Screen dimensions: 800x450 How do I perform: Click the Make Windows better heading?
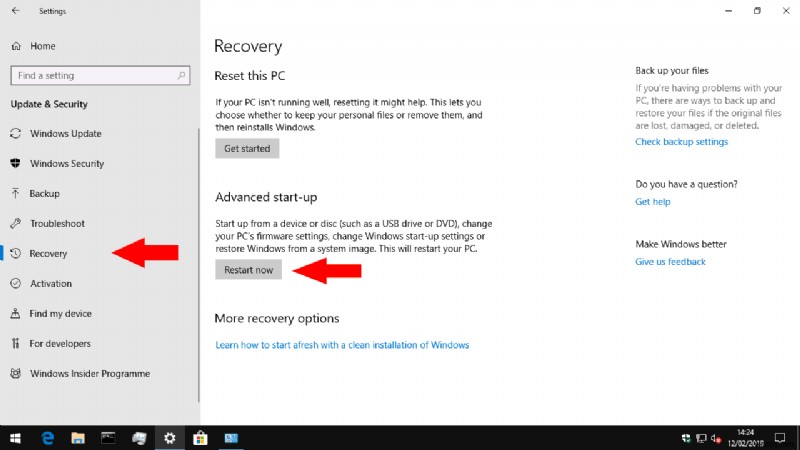click(x=681, y=244)
